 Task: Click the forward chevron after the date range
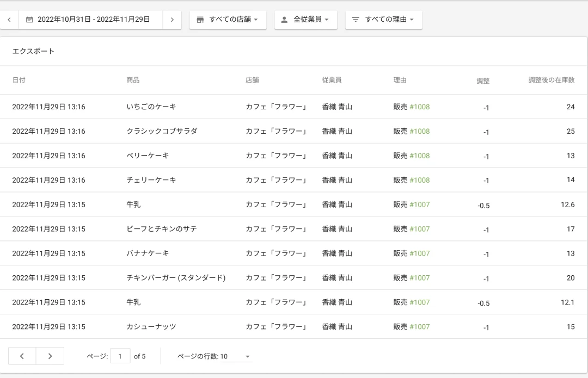172,20
